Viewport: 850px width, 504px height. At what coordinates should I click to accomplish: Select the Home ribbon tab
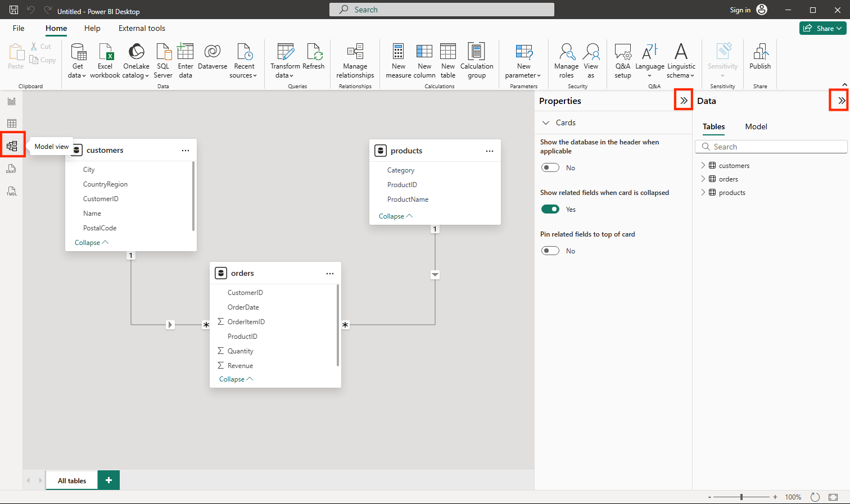tap(56, 28)
